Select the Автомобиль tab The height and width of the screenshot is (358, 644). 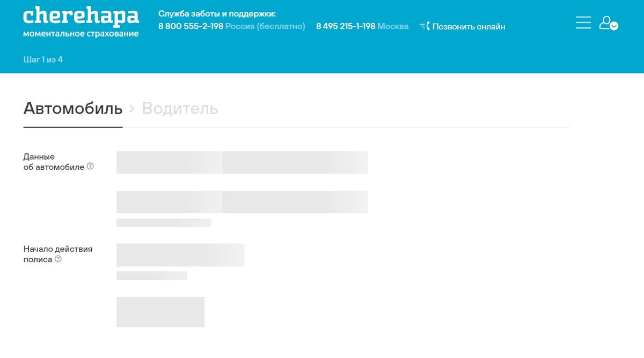click(x=73, y=108)
